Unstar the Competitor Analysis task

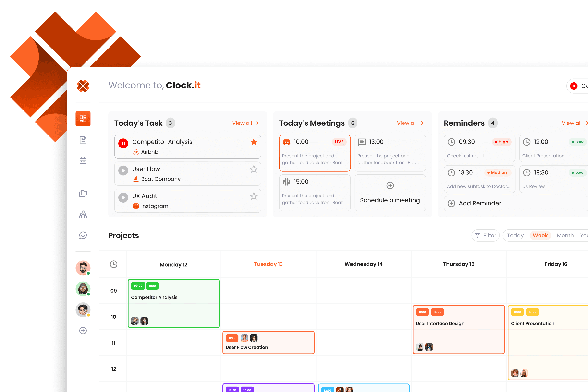[254, 142]
